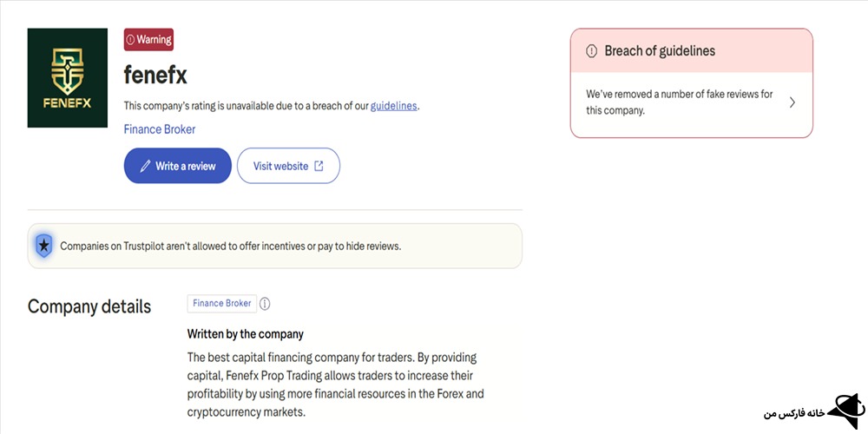Click the Company details section heading
868x434 pixels.
[89, 306]
